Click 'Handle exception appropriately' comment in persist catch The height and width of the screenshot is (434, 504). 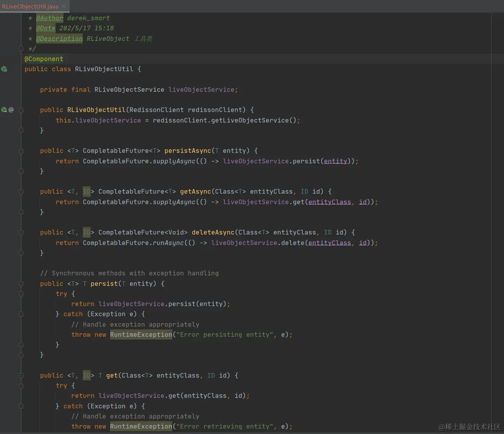pos(135,324)
